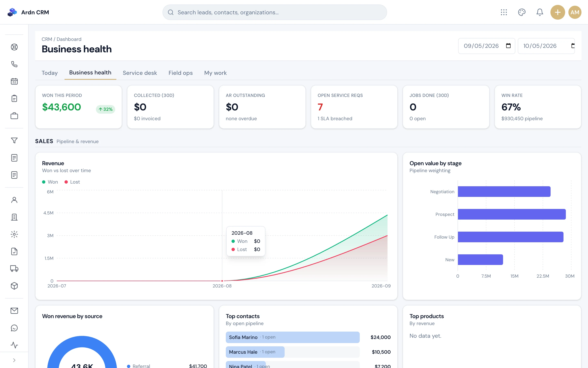
Task: Open the cube products icon in sidebar
Action: [x=14, y=286]
